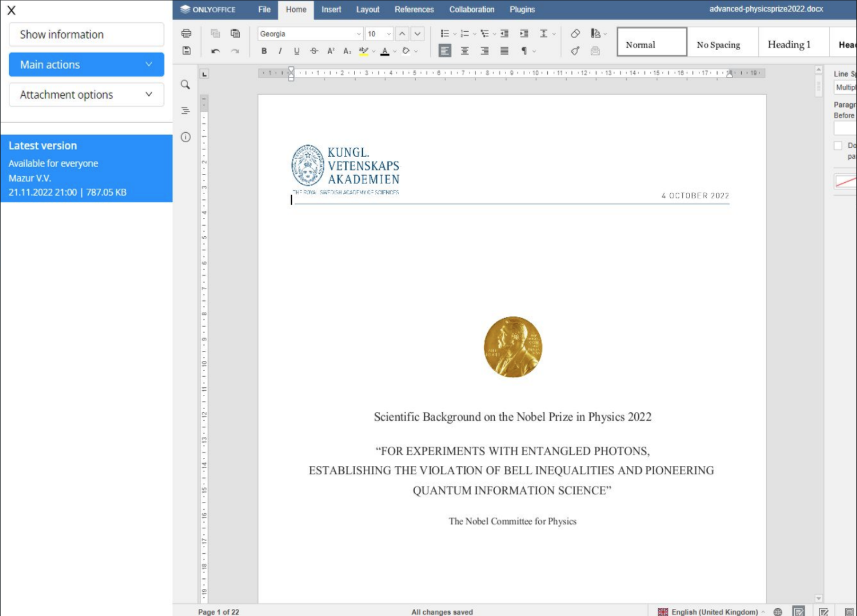Increase paragraph indent
Viewport: 857px width, 616px height.
(x=524, y=34)
